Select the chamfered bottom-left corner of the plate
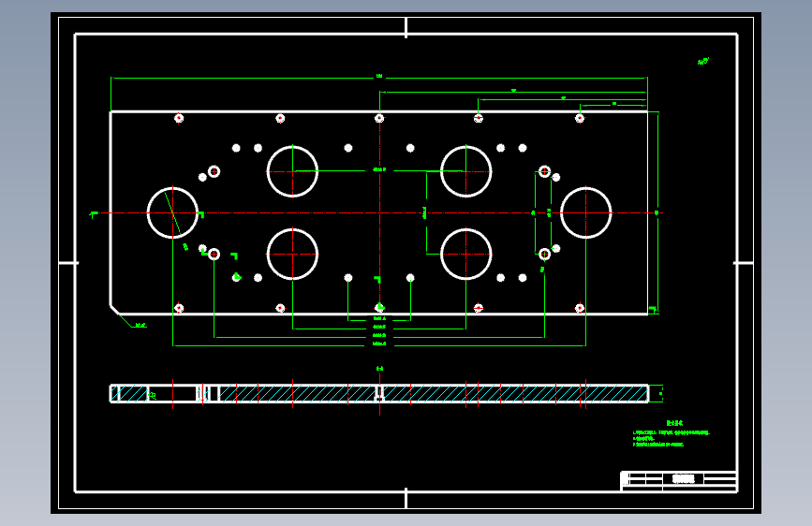The image size is (812, 526). [x=115, y=309]
